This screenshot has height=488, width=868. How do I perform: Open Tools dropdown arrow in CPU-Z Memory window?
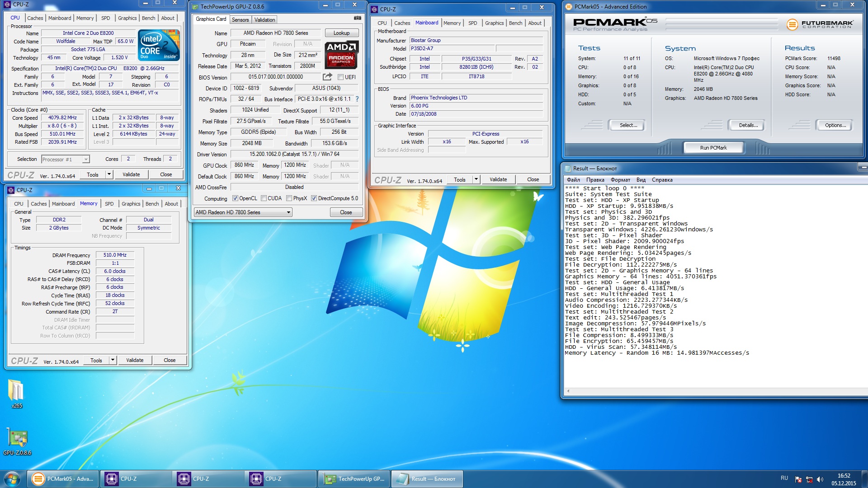pyautogui.click(x=113, y=360)
